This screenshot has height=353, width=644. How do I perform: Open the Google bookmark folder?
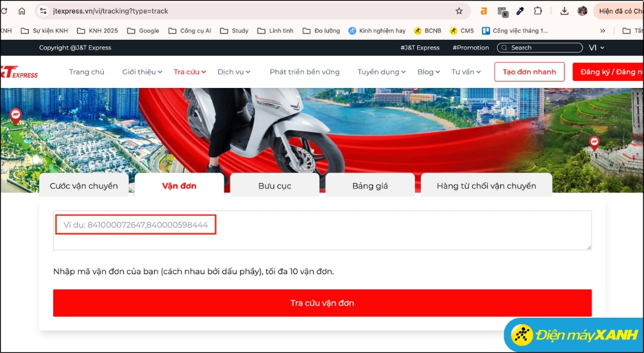pyautogui.click(x=143, y=31)
